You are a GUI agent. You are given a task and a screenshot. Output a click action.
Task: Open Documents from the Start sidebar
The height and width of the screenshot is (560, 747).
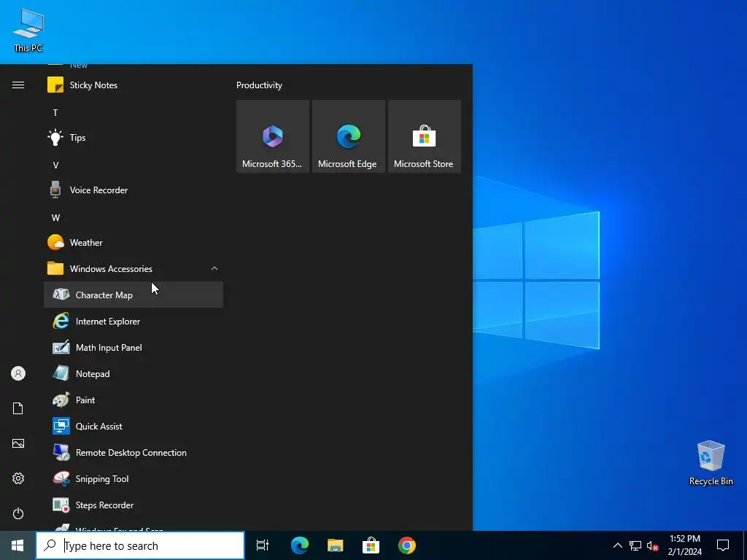click(x=18, y=408)
